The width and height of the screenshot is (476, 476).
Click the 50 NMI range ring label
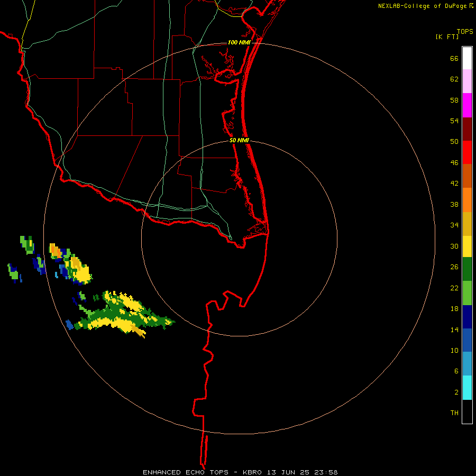pos(239,140)
